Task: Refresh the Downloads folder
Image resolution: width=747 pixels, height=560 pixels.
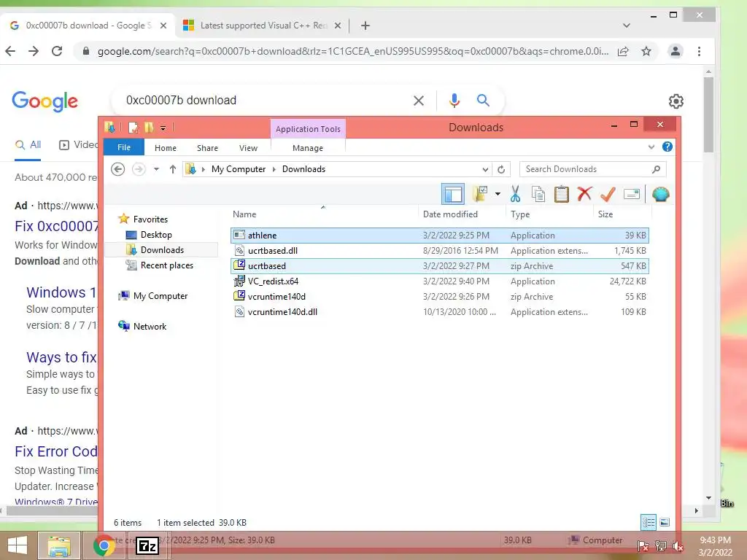Action: coord(501,169)
